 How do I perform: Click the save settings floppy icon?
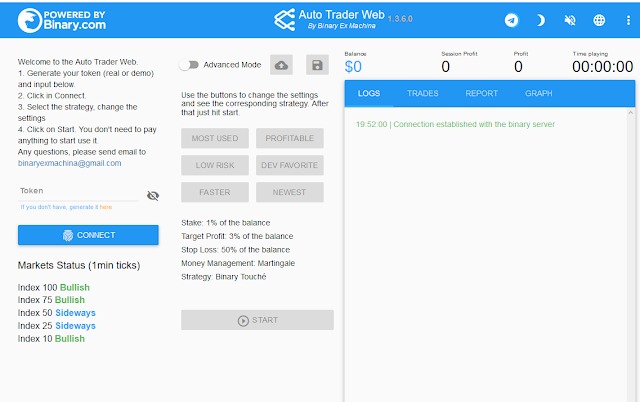[317, 65]
